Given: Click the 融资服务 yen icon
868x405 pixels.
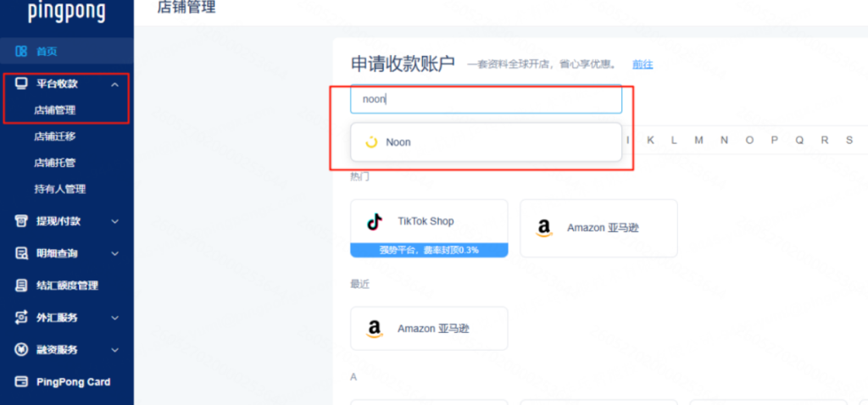Looking at the screenshot, I should [x=21, y=350].
